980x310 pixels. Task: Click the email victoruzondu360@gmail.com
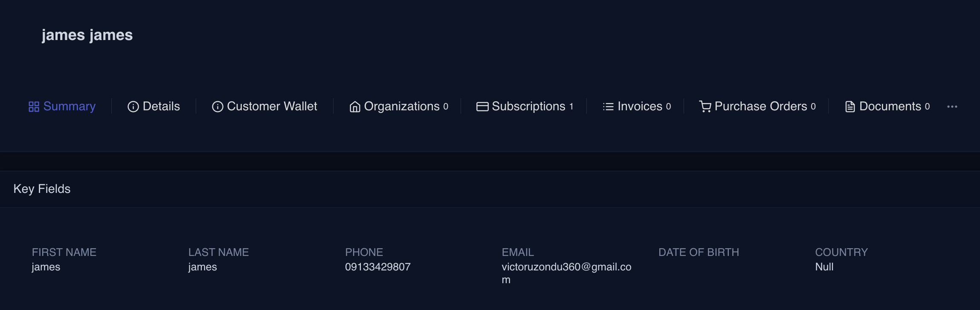pos(566,267)
